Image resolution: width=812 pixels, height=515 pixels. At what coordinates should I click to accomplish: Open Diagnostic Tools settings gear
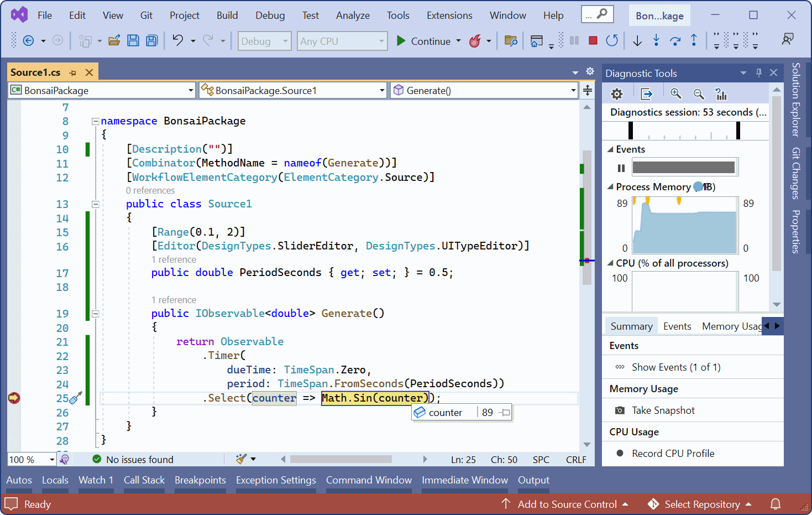tap(617, 94)
